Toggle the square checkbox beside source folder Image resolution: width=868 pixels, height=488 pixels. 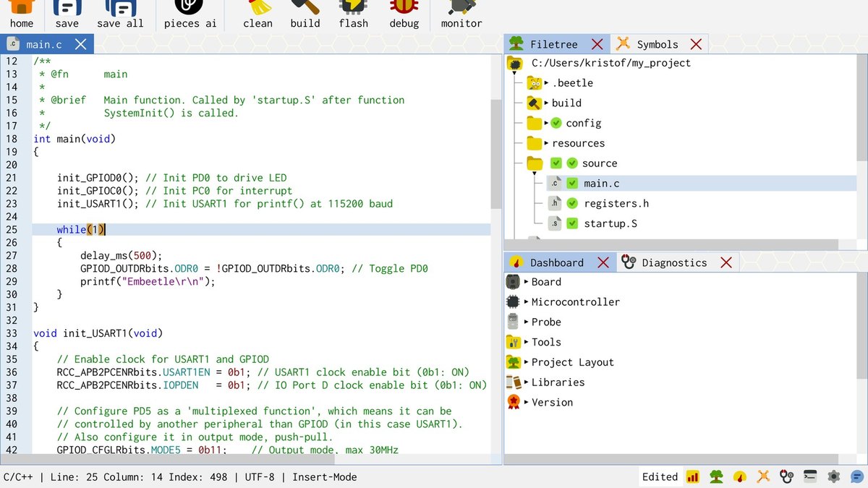click(556, 163)
